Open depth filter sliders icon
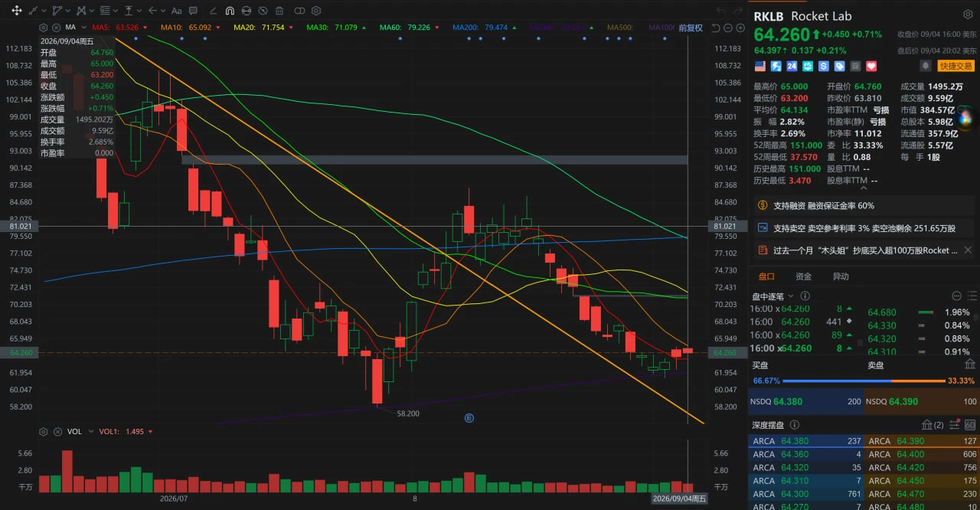The height and width of the screenshot is (510, 980). pyautogui.click(x=955, y=424)
